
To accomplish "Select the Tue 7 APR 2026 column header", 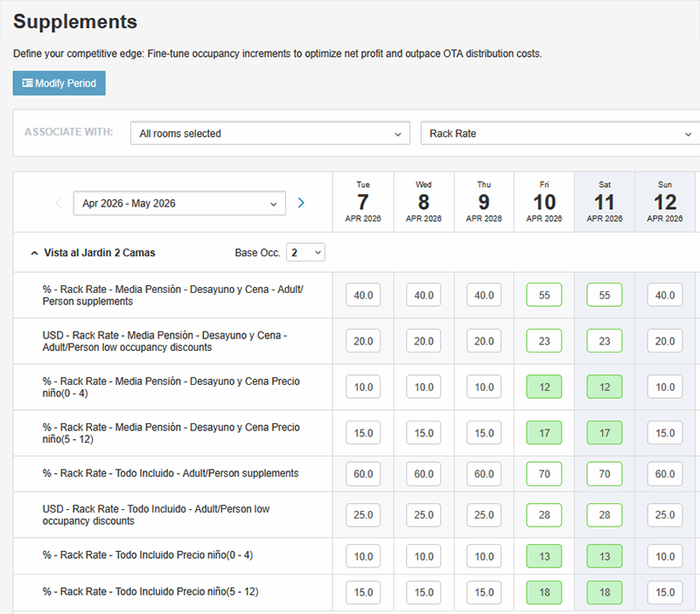I will coord(362,202).
